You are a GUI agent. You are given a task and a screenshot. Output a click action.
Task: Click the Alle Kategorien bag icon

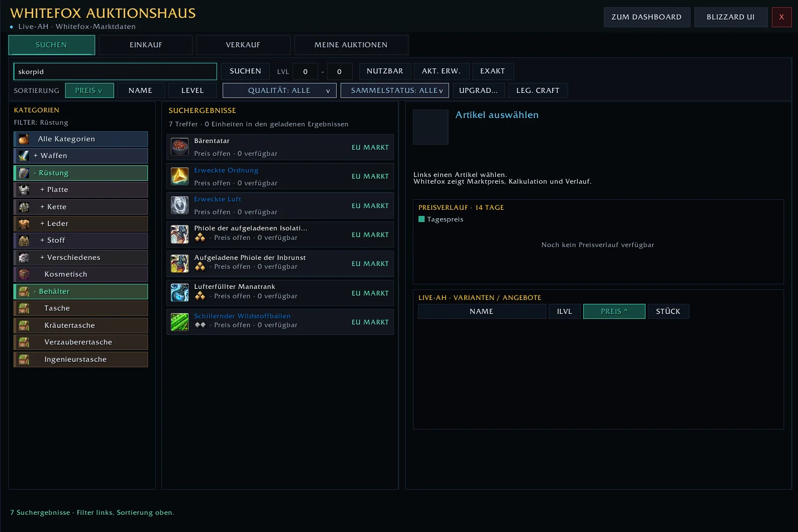(23, 139)
